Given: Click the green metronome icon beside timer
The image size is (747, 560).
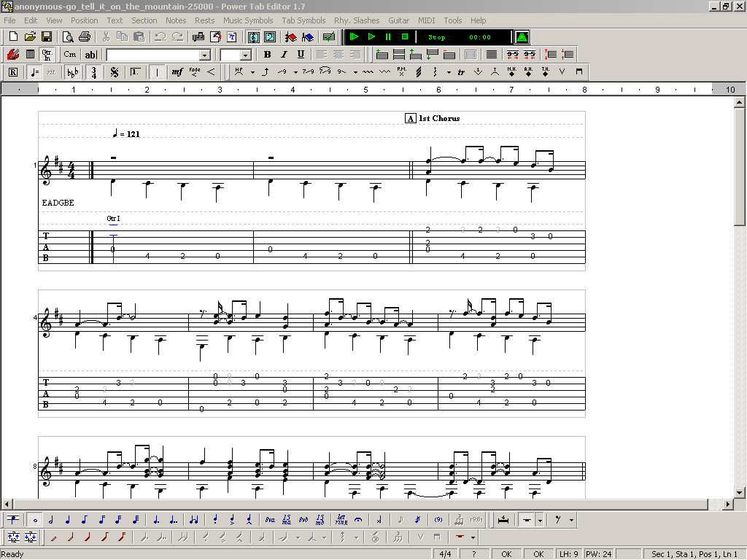Looking at the screenshot, I should [522, 36].
